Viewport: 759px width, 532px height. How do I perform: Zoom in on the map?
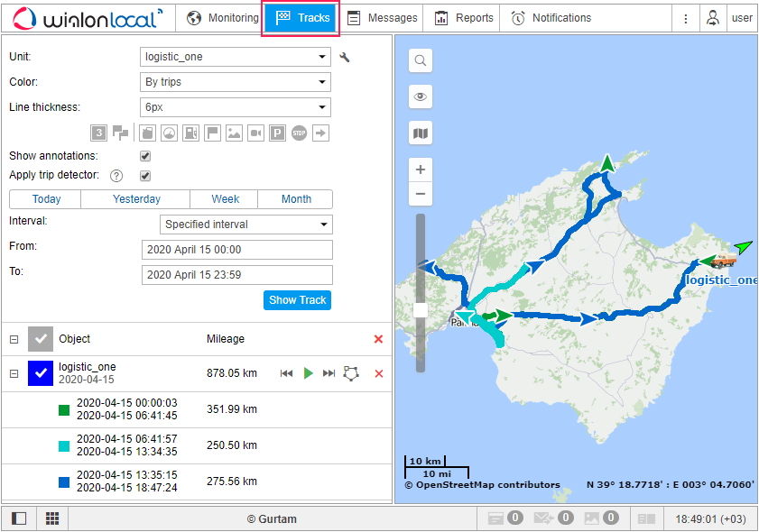[421, 170]
